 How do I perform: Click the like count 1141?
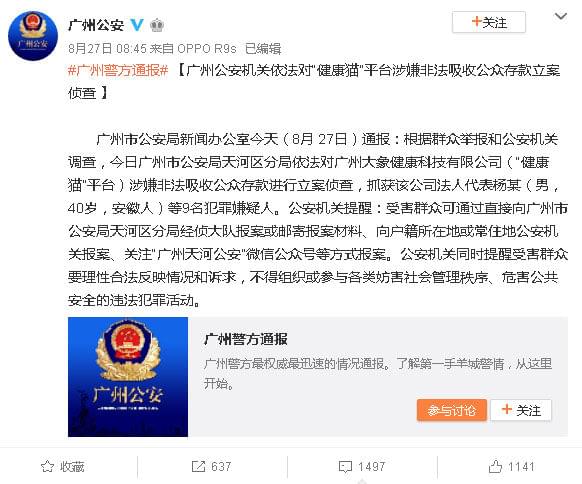pos(521,467)
